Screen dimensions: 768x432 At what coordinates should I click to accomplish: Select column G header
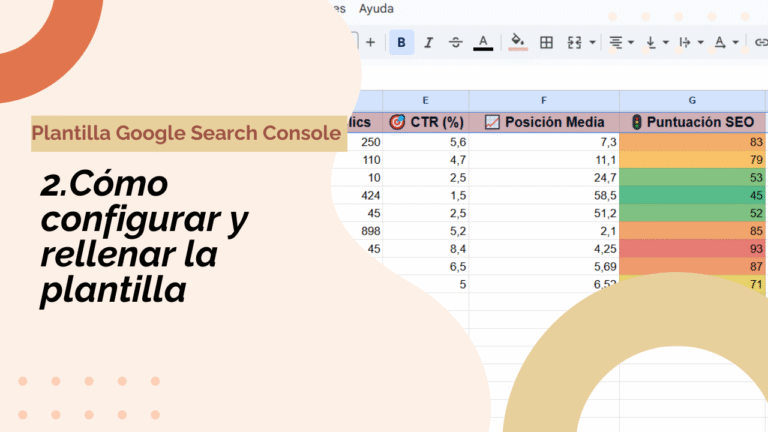(x=692, y=100)
